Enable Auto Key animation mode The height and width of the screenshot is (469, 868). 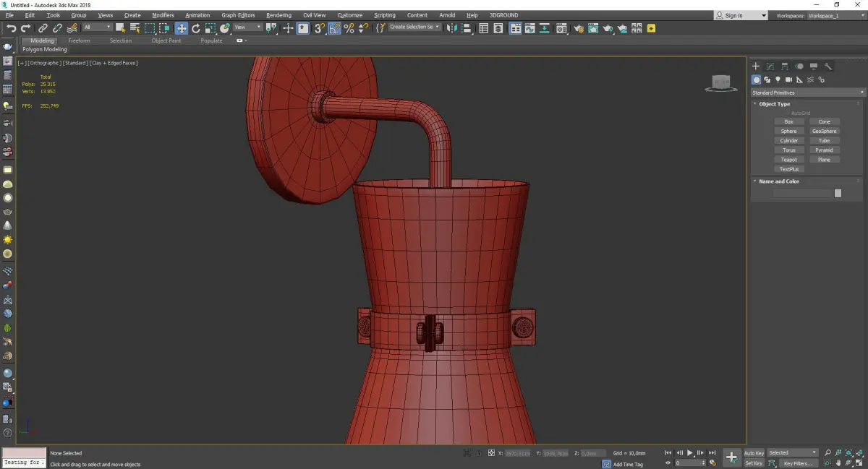click(x=754, y=453)
